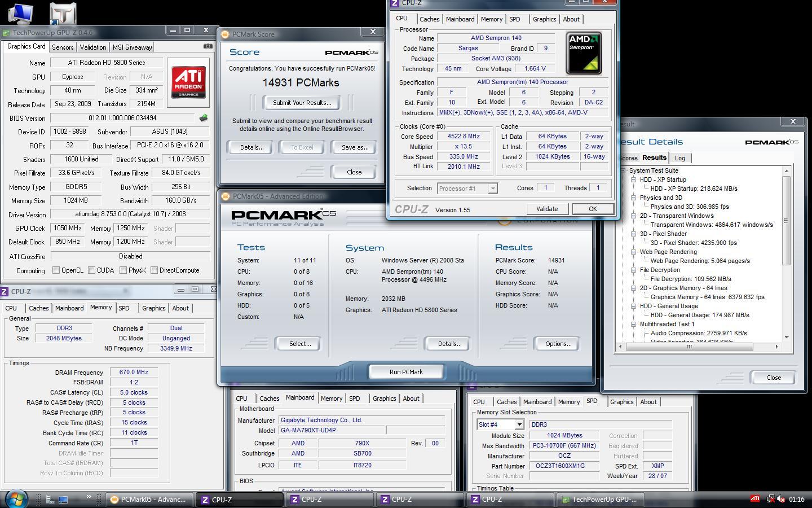The width and height of the screenshot is (812, 508).
Task: Click CPU-Z title bar icon in the top window
Action: click(x=395, y=3)
